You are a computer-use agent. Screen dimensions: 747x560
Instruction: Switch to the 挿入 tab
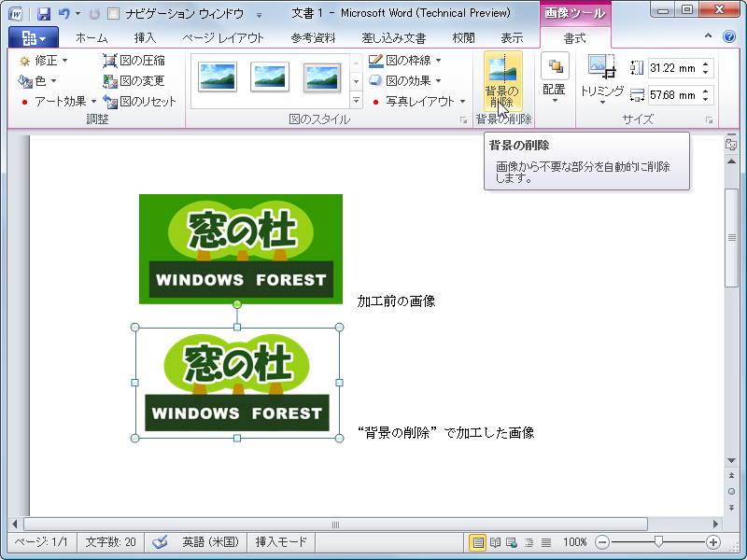pos(145,38)
